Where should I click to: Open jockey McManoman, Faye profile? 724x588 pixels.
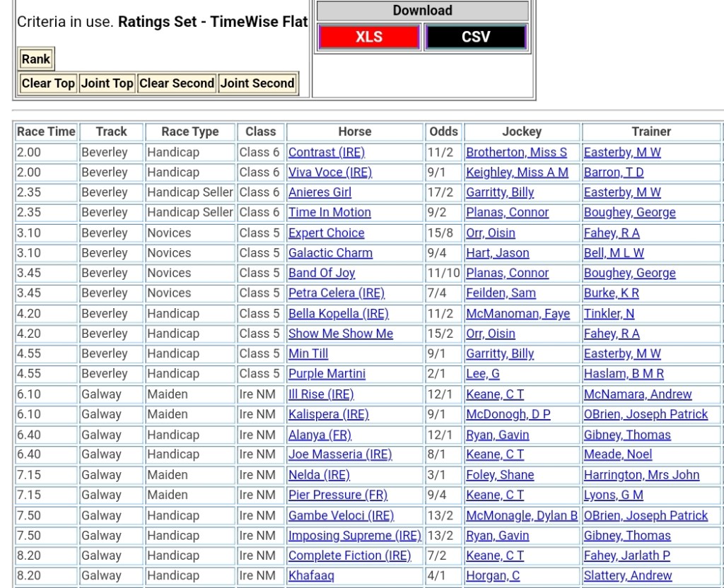518,313
